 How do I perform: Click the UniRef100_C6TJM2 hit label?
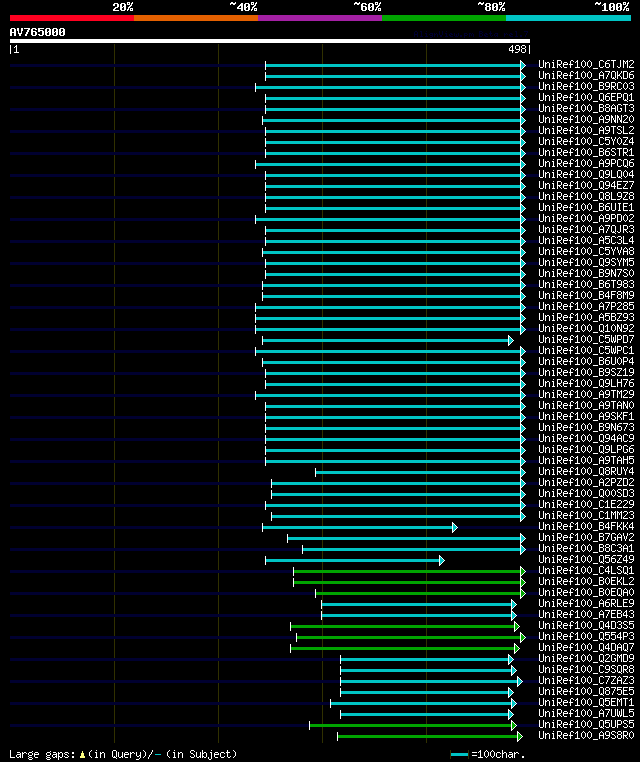click(586, 64)
